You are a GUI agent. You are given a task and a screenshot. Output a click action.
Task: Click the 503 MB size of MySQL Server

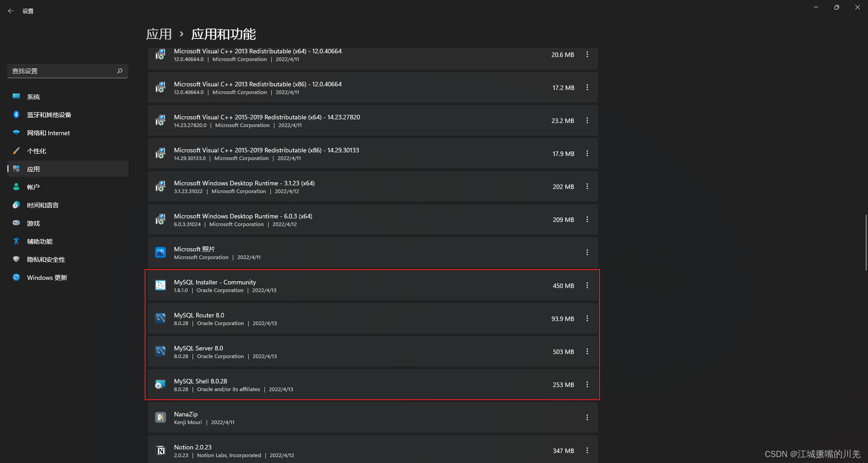click(563, 352)
